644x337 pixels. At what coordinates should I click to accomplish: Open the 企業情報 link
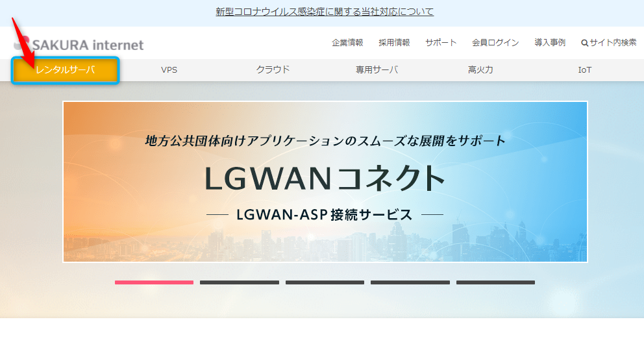[347, 42]
